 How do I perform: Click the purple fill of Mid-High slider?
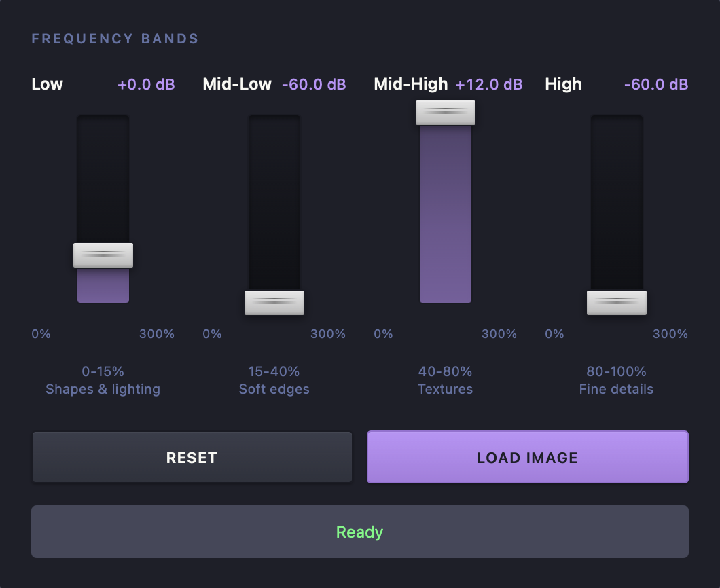(446, 217)
